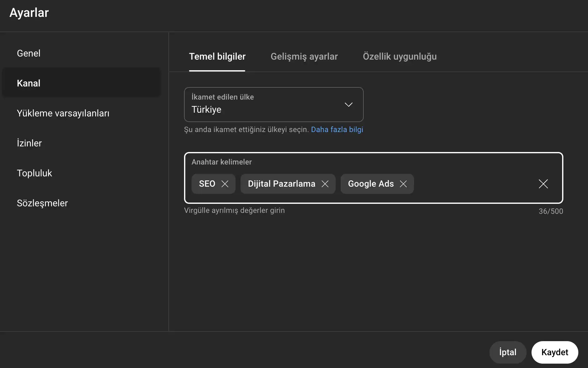Click the İptal button
588x368 pixels.
tap(508, 352)
